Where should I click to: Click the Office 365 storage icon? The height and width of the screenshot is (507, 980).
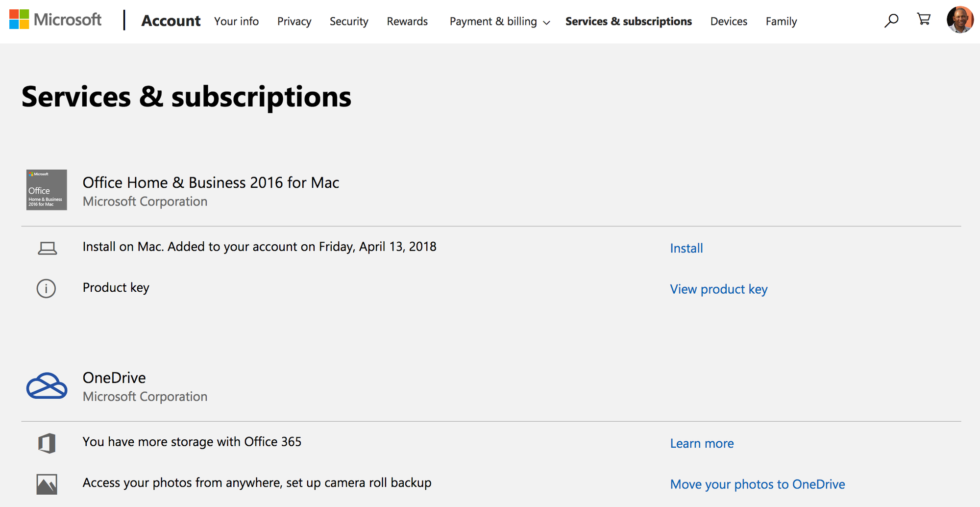(x=47, y=443)
